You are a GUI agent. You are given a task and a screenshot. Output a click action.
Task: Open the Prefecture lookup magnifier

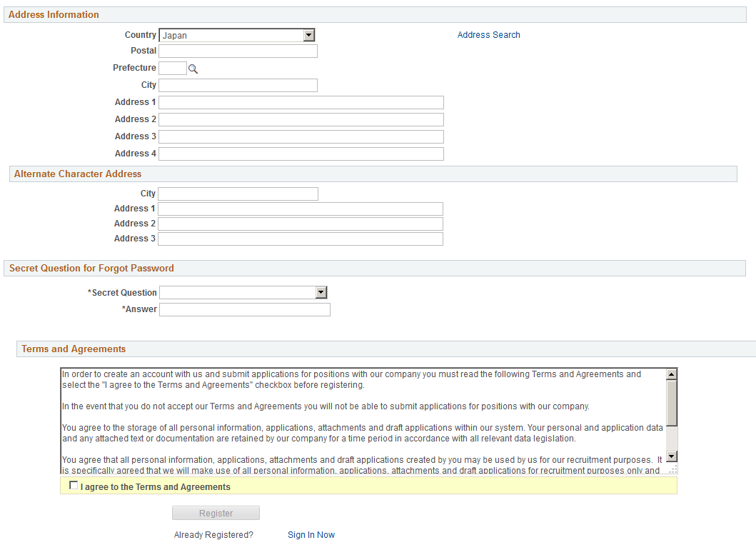[x=193, y=68]
